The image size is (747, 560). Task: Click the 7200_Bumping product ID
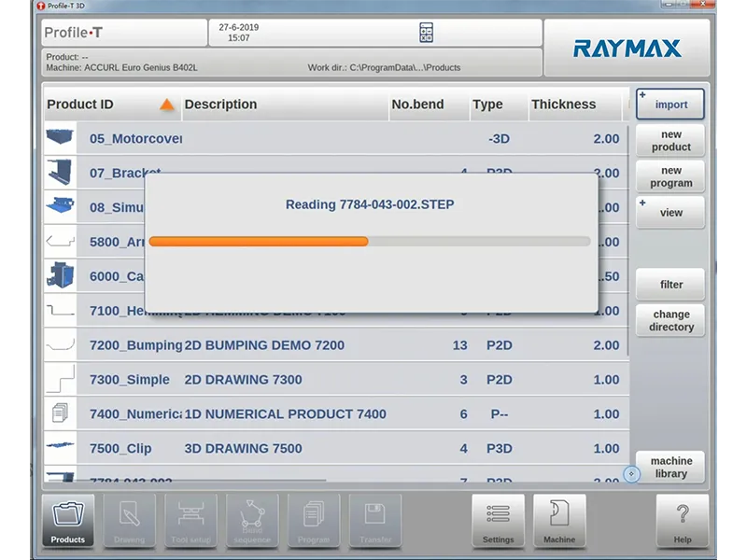(x=135, y=345)
